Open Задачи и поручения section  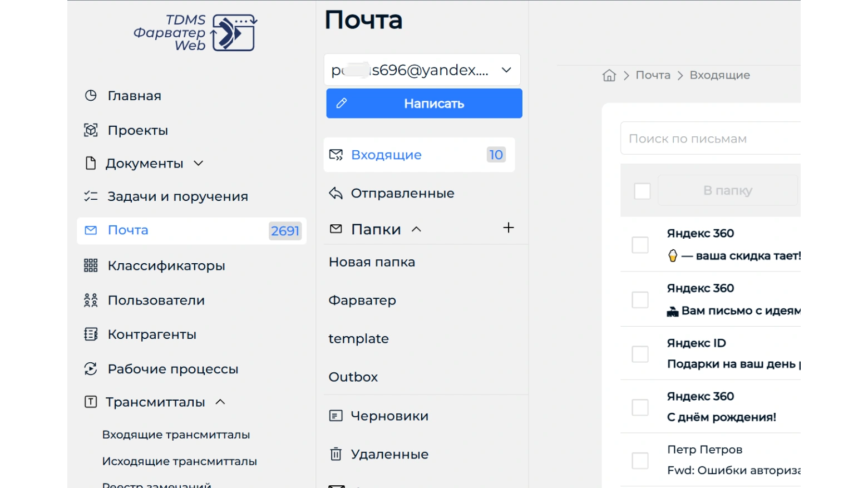tap(177, 196)
